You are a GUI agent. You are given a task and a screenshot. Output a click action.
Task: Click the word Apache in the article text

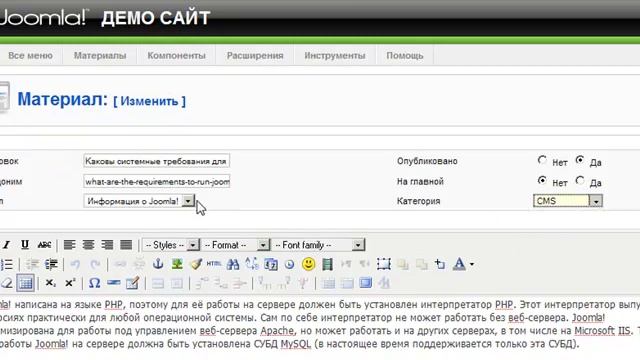click(x=277, y=331)
